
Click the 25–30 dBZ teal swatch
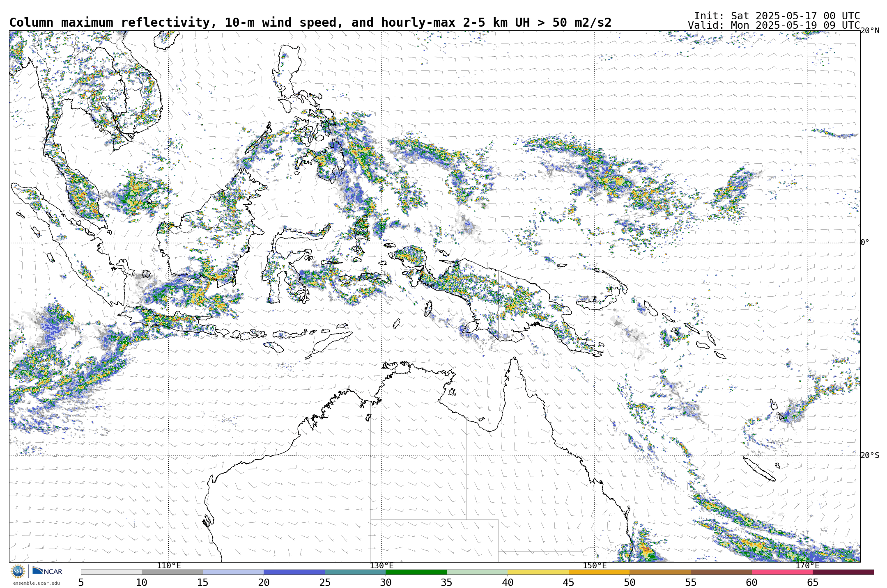[x=355, y=572]
